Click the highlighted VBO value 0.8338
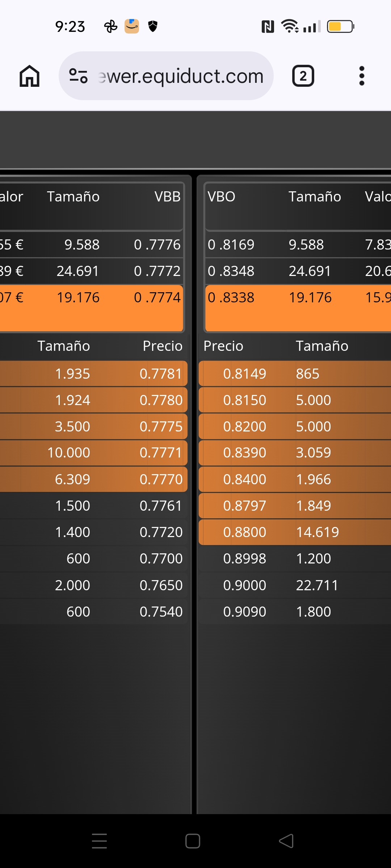This screenshot has width=391, height=868. click(x=231, y=298)
